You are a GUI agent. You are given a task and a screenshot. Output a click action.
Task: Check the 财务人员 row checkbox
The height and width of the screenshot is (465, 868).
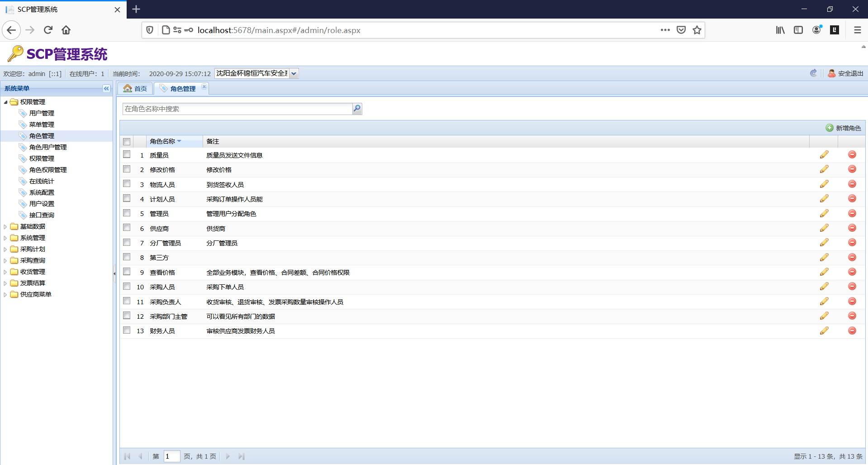coord(127,330)
